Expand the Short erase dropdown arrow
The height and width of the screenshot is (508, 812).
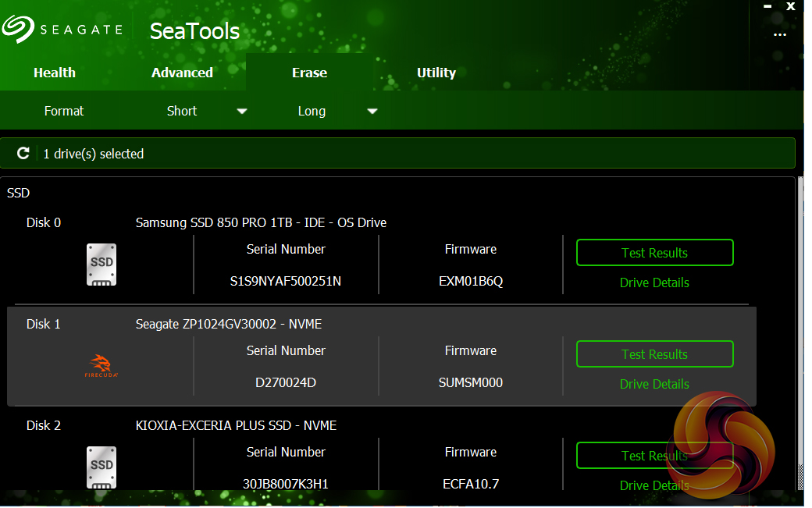point(242,112)
